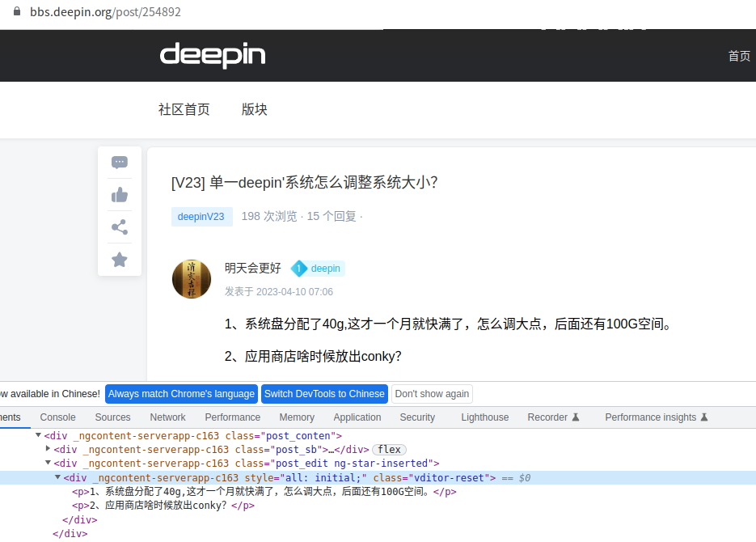
Task: Click Always match Chrome's language button
Action: click(181, 394)
